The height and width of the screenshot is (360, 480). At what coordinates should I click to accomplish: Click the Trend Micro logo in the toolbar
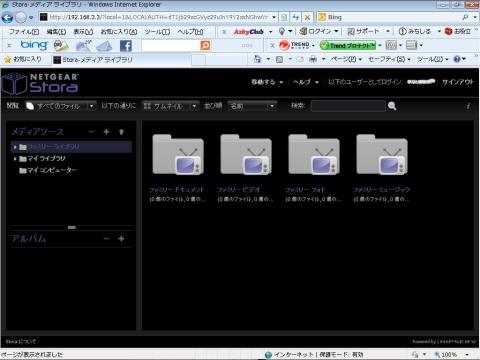point(294,45)
